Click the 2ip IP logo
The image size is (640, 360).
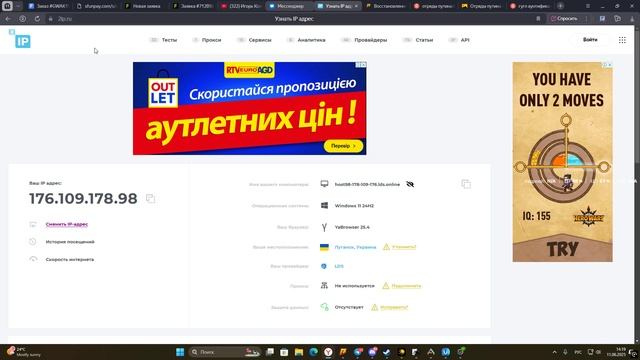(20, 39)
